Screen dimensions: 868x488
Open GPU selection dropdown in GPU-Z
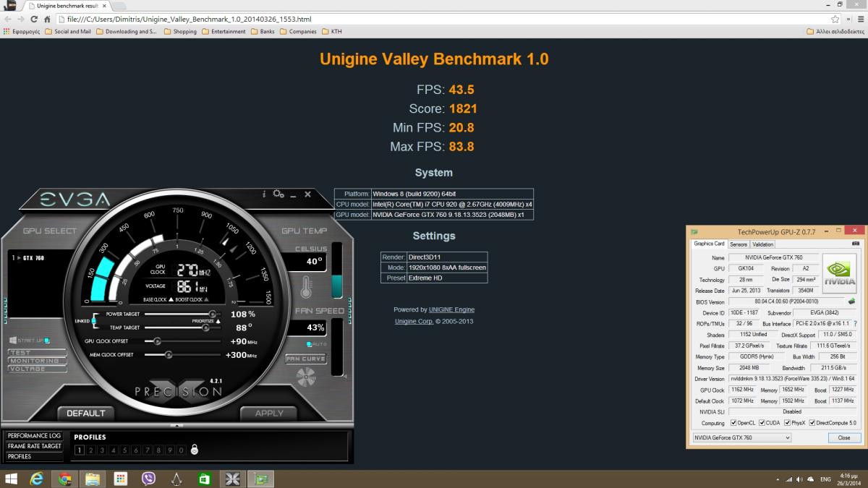coord(741,437)
